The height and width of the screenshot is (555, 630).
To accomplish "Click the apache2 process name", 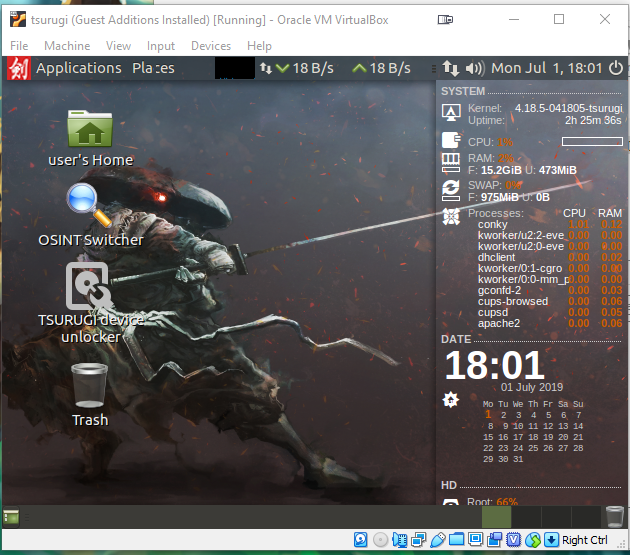I will click(499, 323).
